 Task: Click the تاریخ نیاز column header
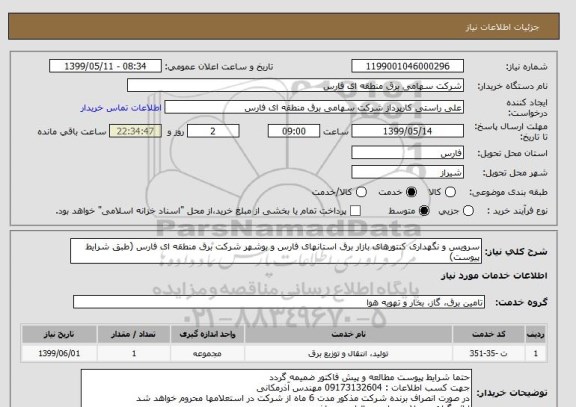[x=59, y=334]
